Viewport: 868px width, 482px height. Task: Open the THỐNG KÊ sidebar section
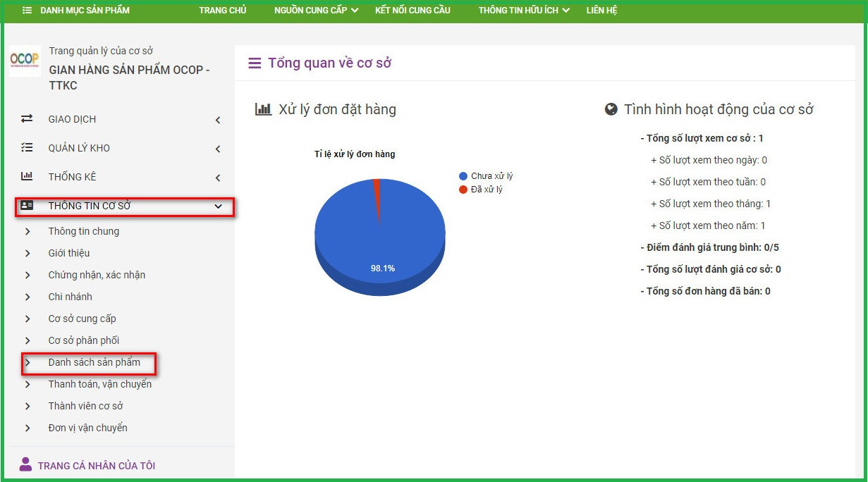click(72, 177)
